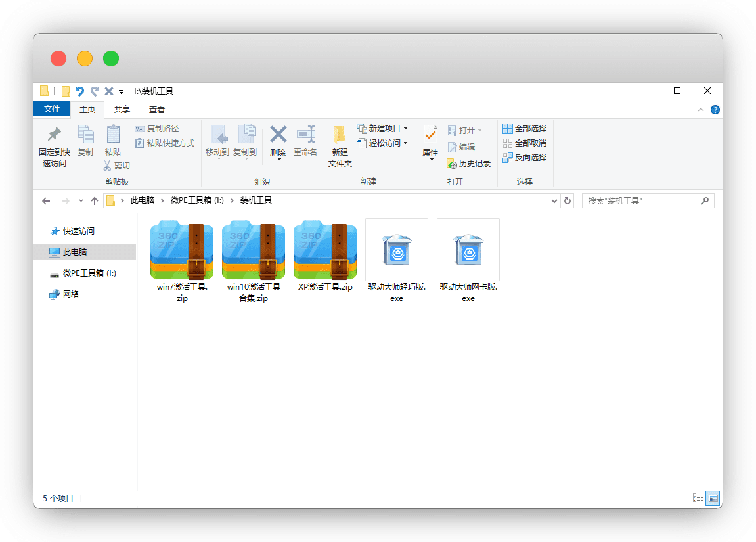Click the History (历史记录) icon

coord(452,164)
